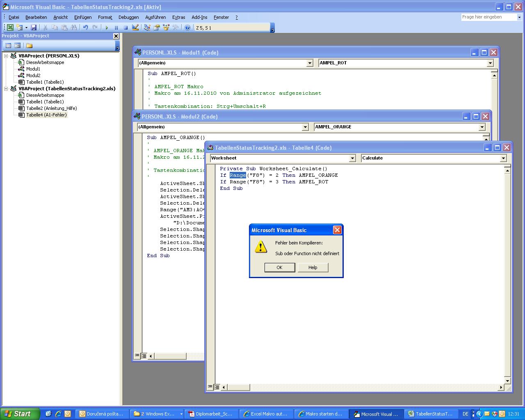Open the Debuggen menu

click(129, 17)
